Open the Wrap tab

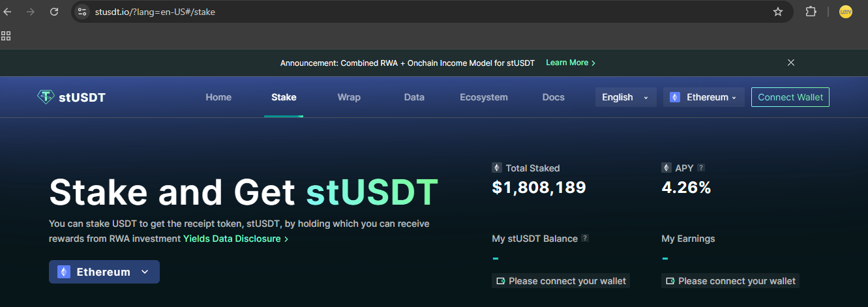[349, 97]
